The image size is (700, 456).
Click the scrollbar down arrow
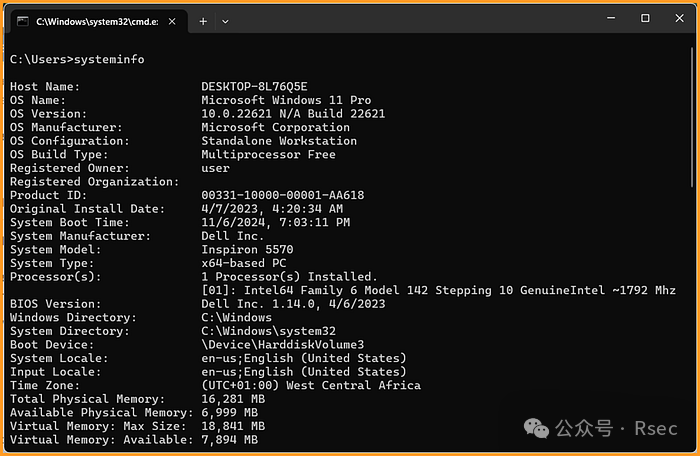click(x=692, y=445)
